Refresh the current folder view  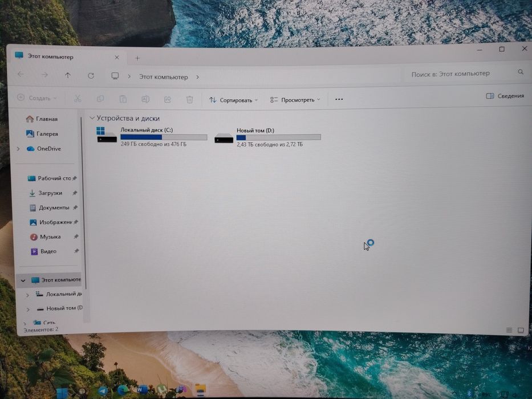tap(91, 76)
